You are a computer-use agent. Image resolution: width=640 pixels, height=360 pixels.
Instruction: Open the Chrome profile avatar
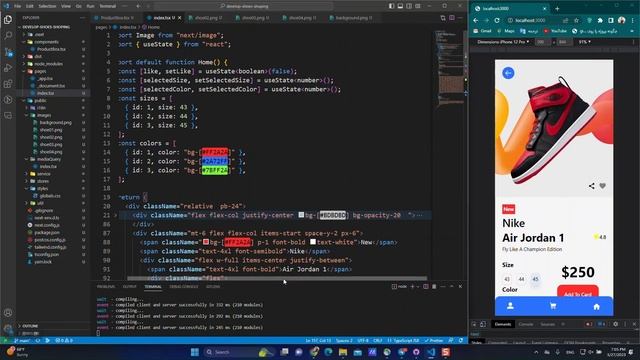[x=622, y=20]
